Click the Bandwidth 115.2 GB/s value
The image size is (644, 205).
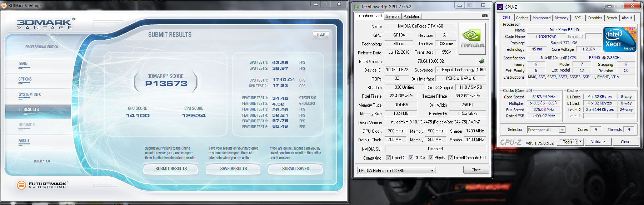point(467,113)
